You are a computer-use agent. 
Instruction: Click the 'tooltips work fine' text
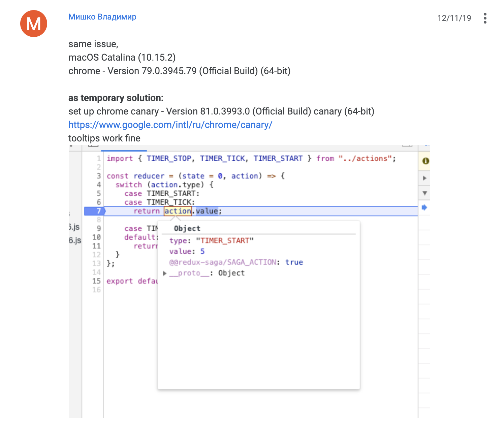coord(104,138)
